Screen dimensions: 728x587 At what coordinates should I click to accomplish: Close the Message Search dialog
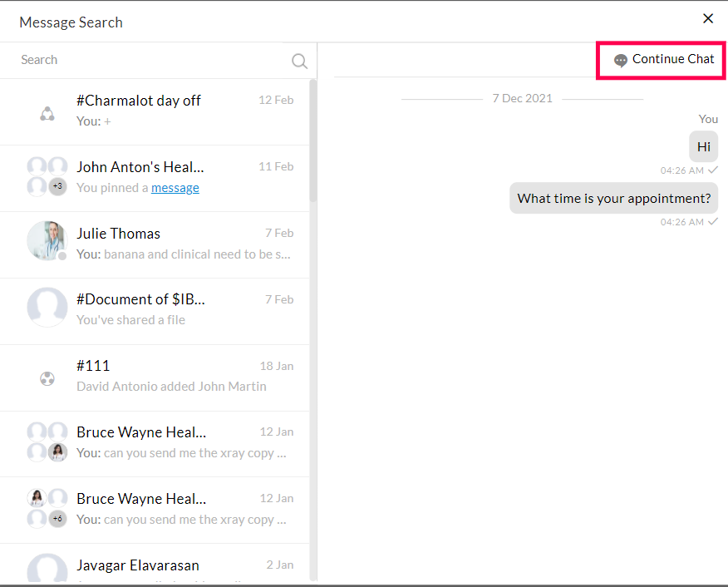(x=708, y=18)
